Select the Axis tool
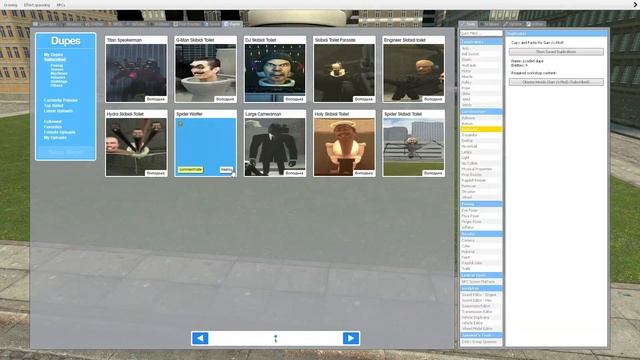 (x=481, y=48)
